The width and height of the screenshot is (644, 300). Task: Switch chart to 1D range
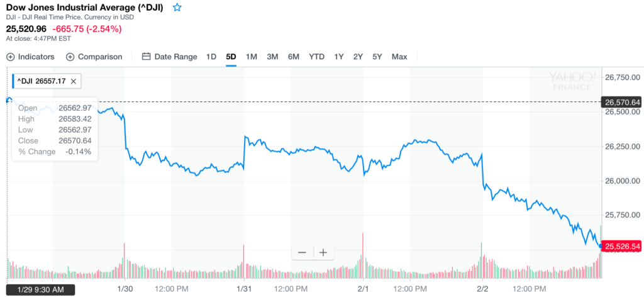click(x=211, y=57)
